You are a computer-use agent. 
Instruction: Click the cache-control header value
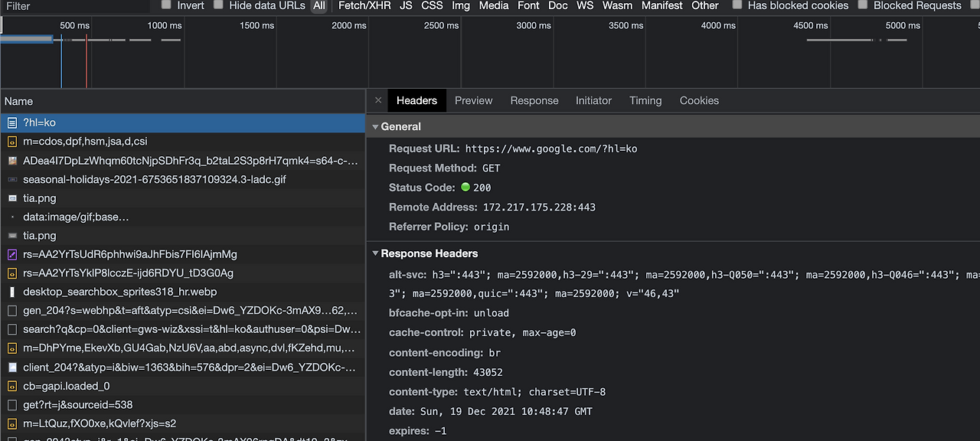[521, 332]
